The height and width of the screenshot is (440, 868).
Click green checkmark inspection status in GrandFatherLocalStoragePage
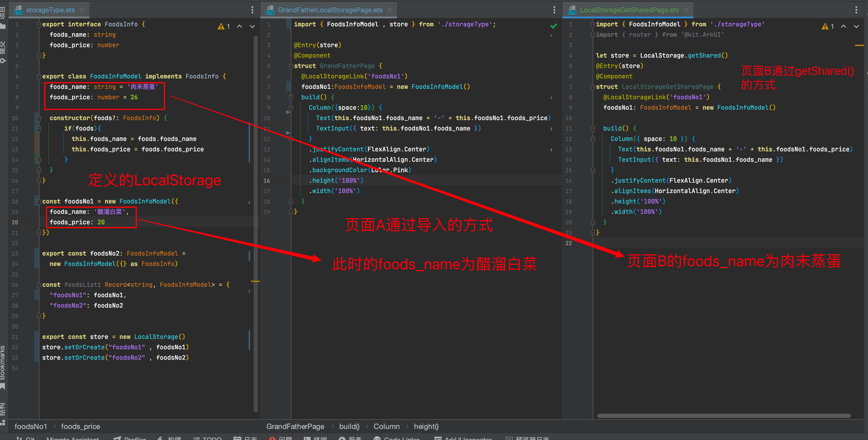554,26
